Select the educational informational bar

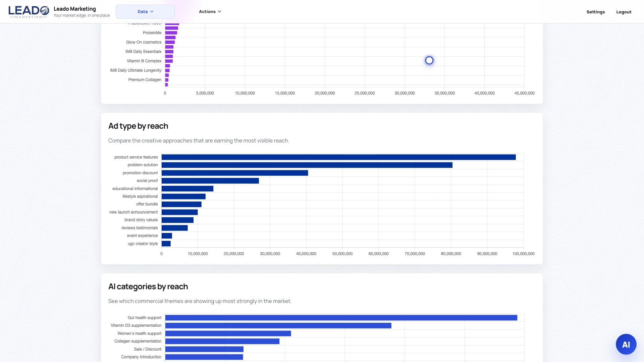tap(187, 189)
